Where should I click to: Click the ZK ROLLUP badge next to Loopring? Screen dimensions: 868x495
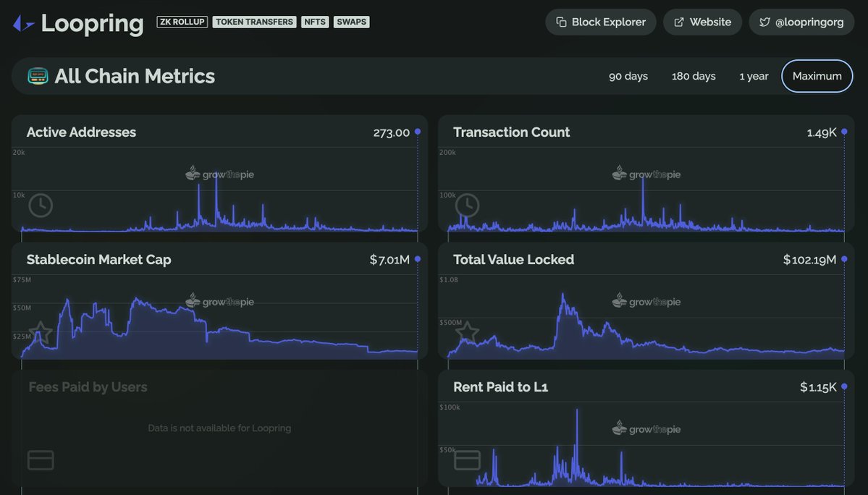point(181,21)
